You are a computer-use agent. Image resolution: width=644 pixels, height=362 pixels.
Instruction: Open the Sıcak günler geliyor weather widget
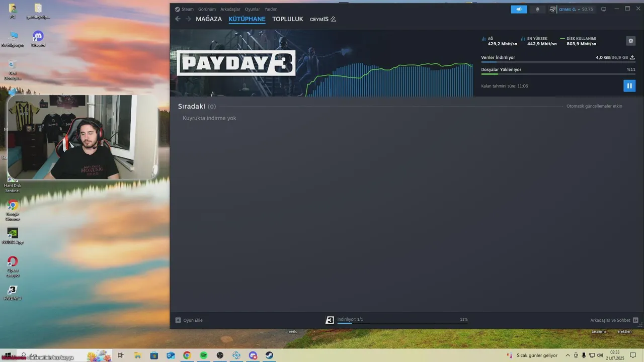[532, 355]
